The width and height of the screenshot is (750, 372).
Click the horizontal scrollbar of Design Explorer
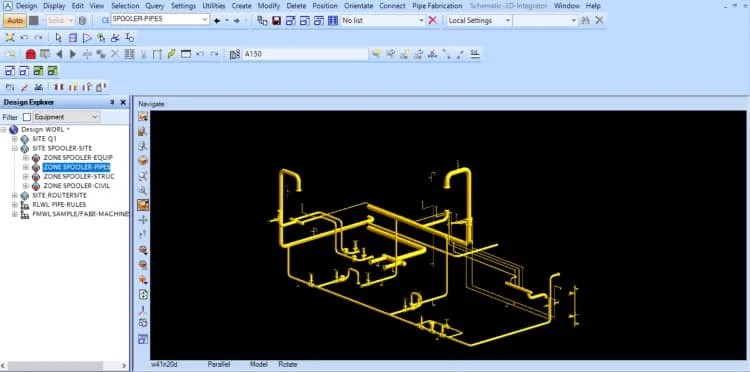tap(64, 366)
